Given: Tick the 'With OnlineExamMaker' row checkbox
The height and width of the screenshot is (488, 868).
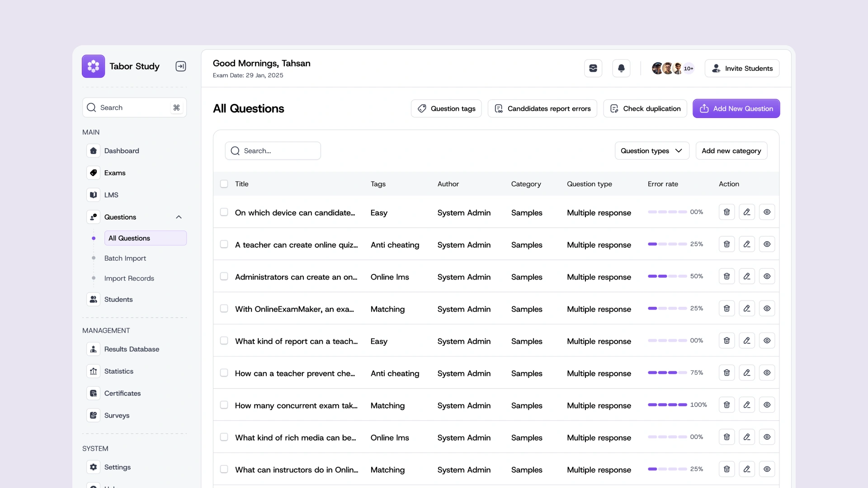Looking at the screenshot, I should coord(224,308).
